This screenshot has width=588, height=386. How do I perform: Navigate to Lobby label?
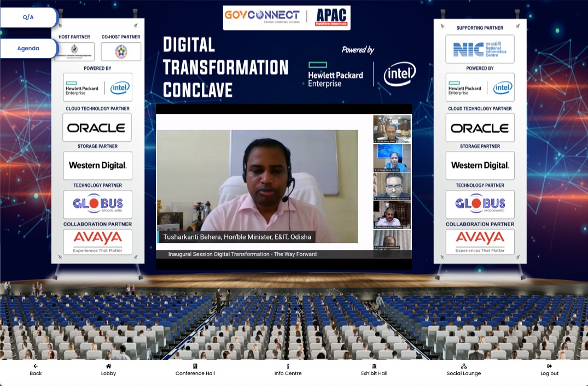[108, 373]
